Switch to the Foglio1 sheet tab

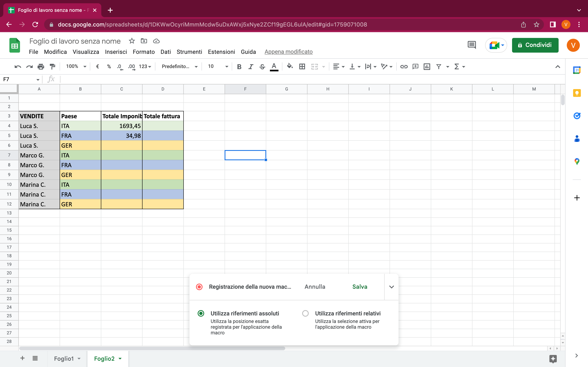click(x=64, y=358)
